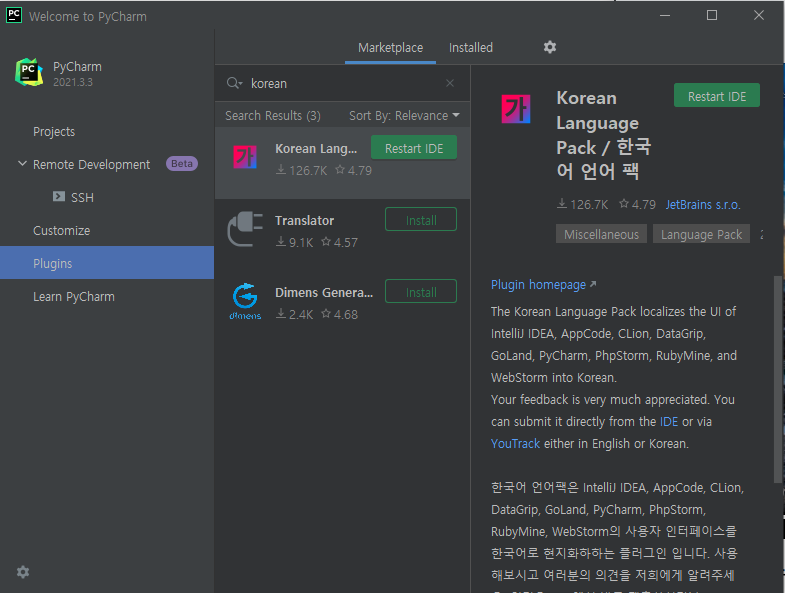Image resolution: width=785 pixels, height=593 pixels.
Task: Click Search Results (3) label
Action: click(273, 116)
